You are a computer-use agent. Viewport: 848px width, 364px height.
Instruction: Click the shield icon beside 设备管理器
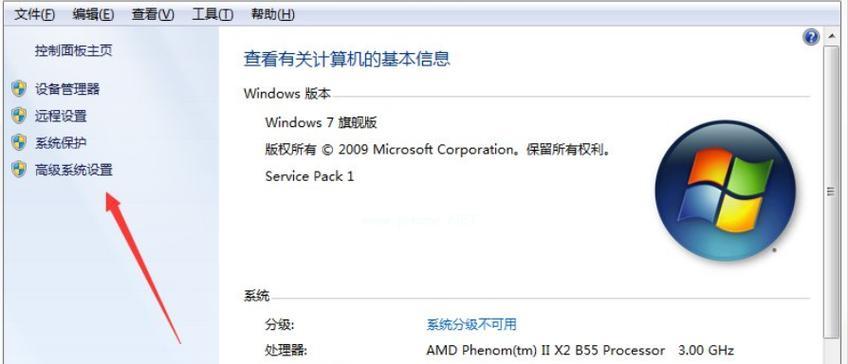pos(19,89)
